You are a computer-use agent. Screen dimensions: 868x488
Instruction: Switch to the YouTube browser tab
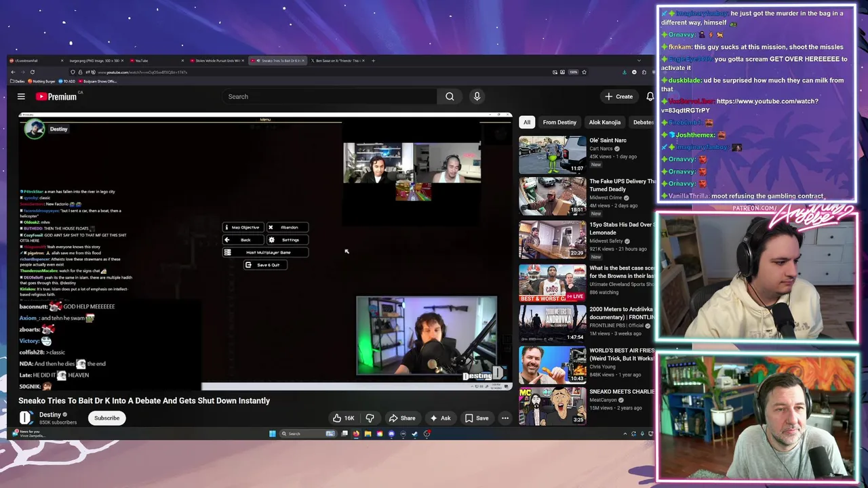157,60
